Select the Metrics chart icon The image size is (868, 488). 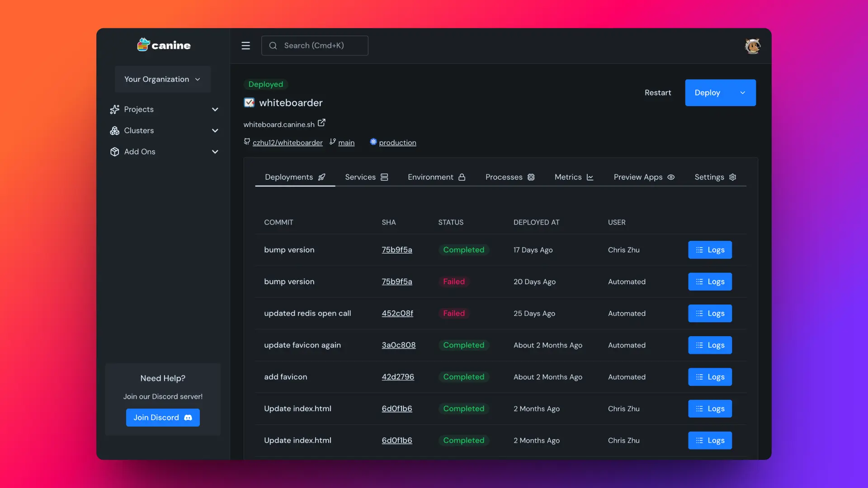click(590, 177)
